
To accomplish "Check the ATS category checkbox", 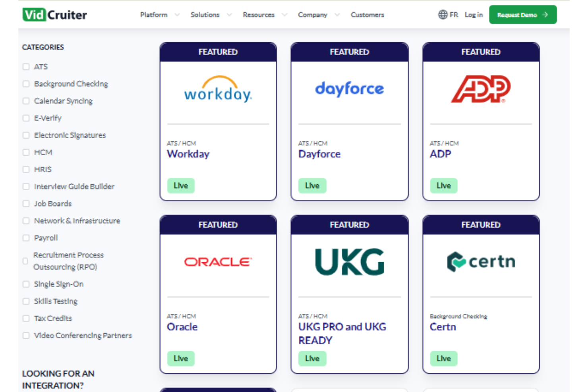I will (26, 67).
